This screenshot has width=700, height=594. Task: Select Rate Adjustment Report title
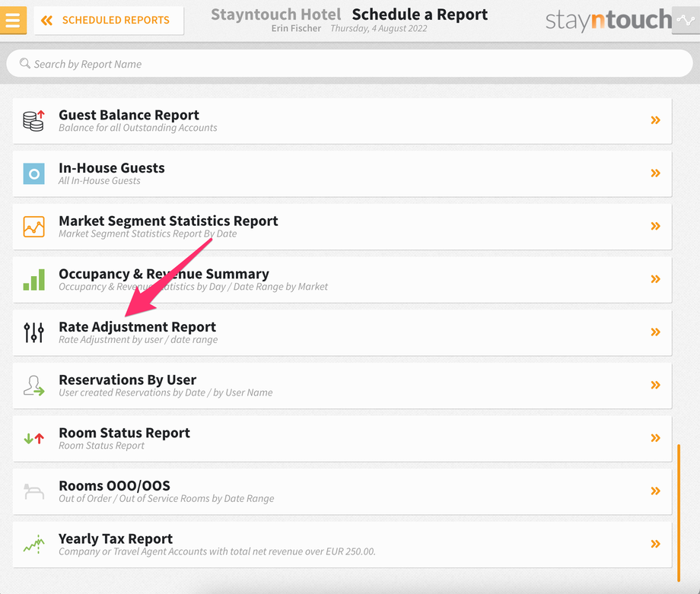point(138,327)
